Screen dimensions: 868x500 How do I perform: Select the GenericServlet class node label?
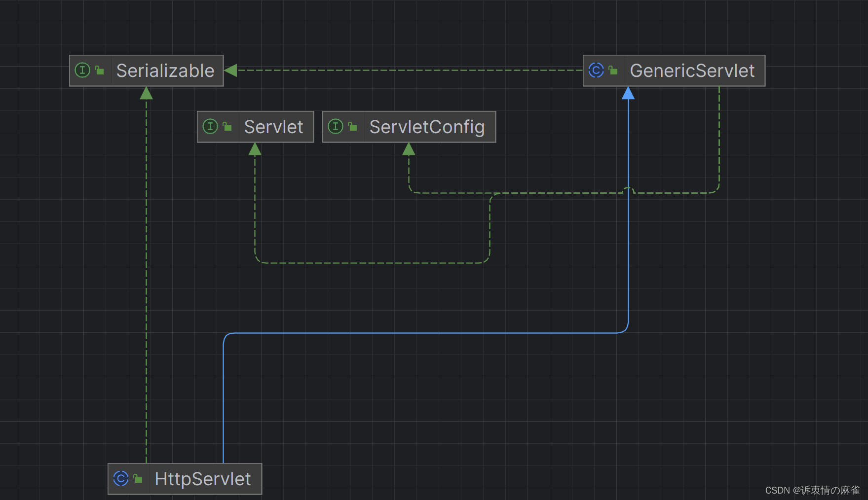click(692, 71)
